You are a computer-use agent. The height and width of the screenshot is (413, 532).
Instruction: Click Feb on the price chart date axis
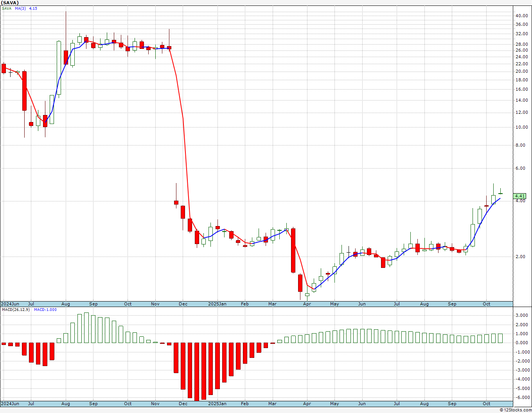click(245, 304)
